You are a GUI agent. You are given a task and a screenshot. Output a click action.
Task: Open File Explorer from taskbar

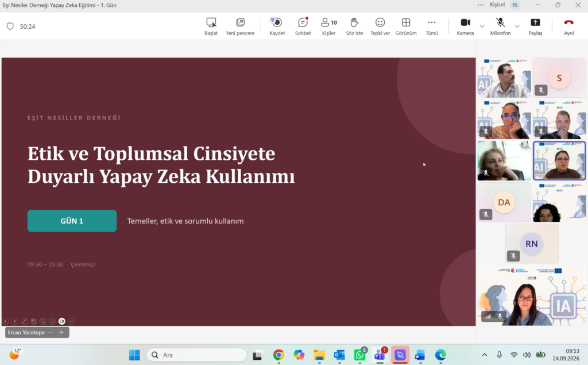point(319,355)
